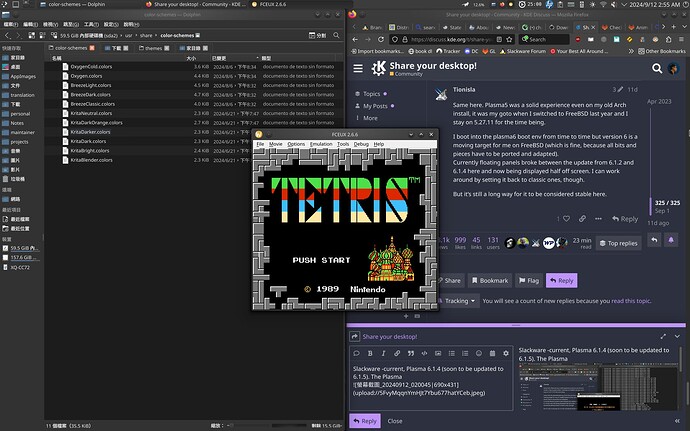The image size is (690, 431).
Task: Toggle fullscreen composer with expand arrows icon
Action: click(x=663, y=336)
